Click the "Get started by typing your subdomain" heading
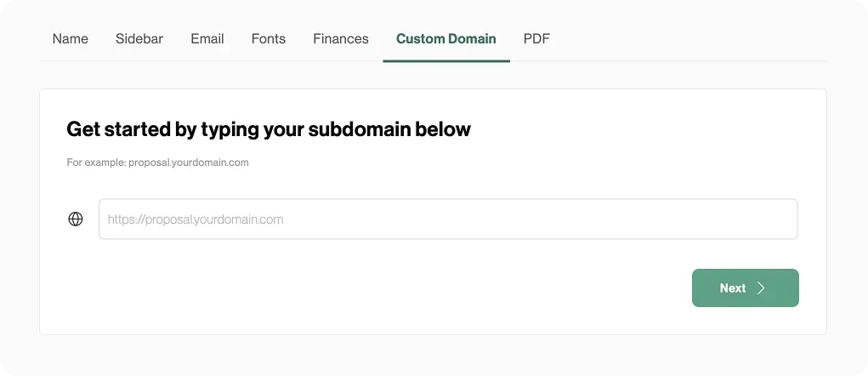This screenshot has height=376, width=868. pos(269,129)
